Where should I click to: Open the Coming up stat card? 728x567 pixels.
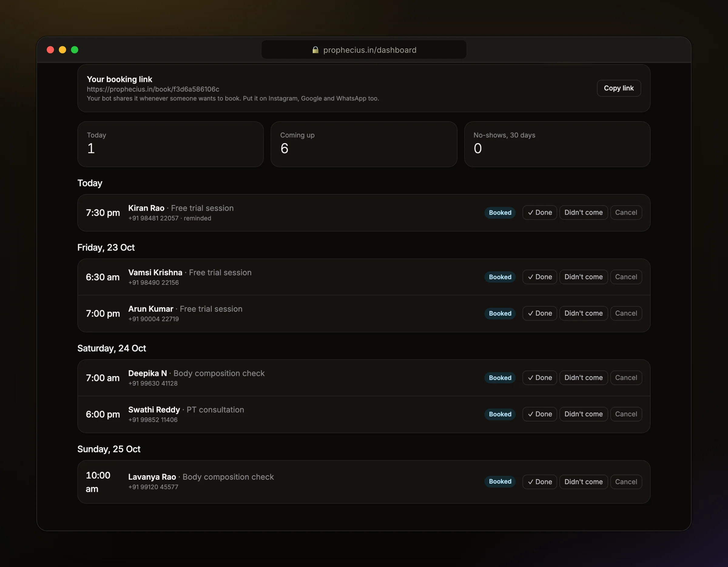(x=364, y=144)
